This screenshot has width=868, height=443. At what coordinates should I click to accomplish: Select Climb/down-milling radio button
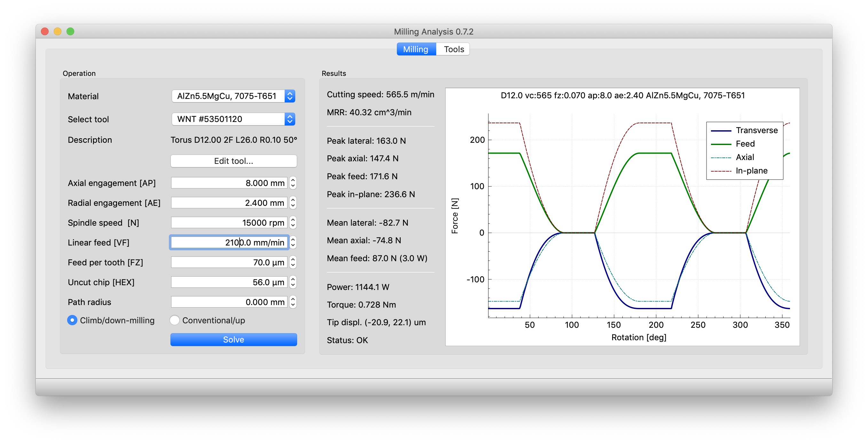pyautogui.click(x=72, y=320)
